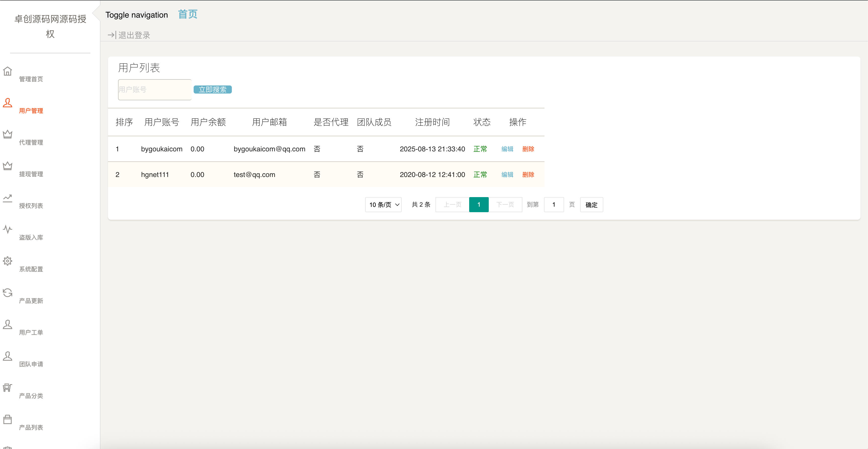Edit user bygoukaicom via 编辑

pyautogui.click(x=507, y=149)
